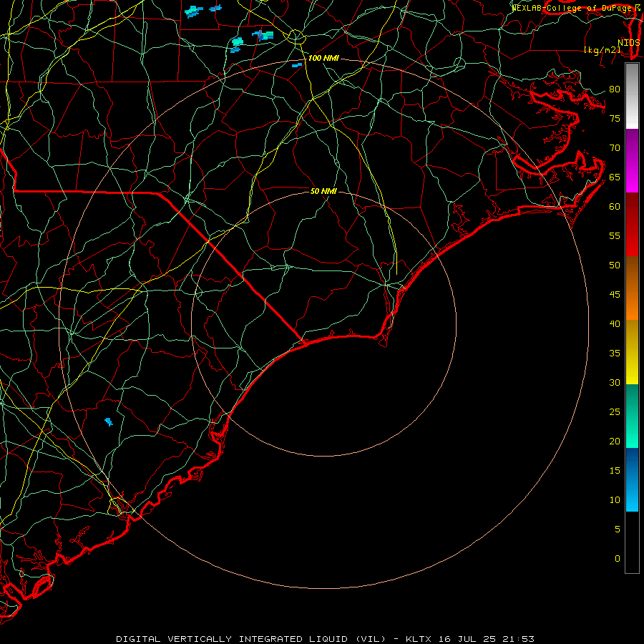Click the lone cyan VIL echo in South Carolina
644x644 pixels.
[x=109, y=421]
